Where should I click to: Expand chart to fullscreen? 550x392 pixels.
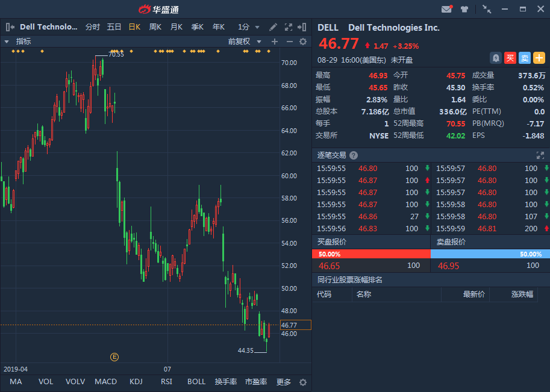pos(289,27)
